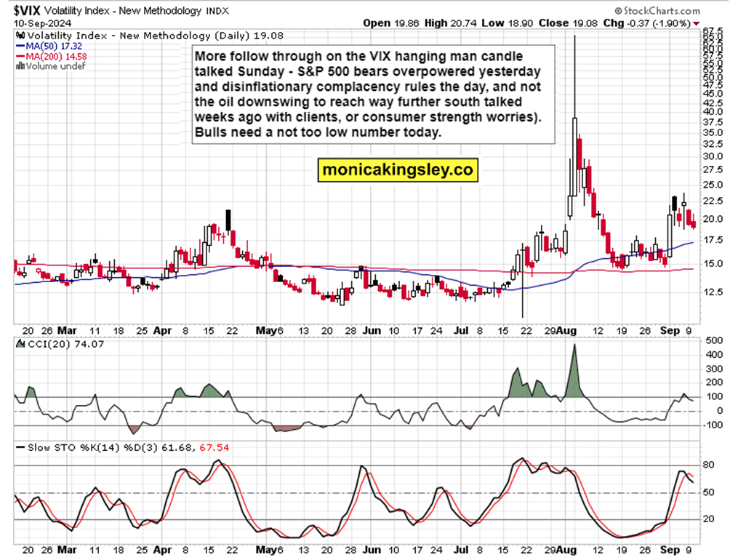Open the monicakingsley.co yellow label

point(398,169)
